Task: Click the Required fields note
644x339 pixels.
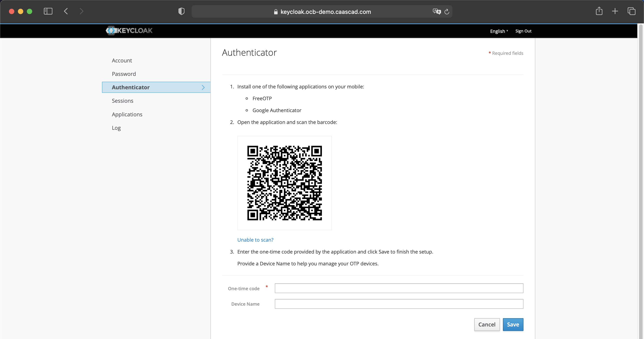Action: tap(506, 53)
